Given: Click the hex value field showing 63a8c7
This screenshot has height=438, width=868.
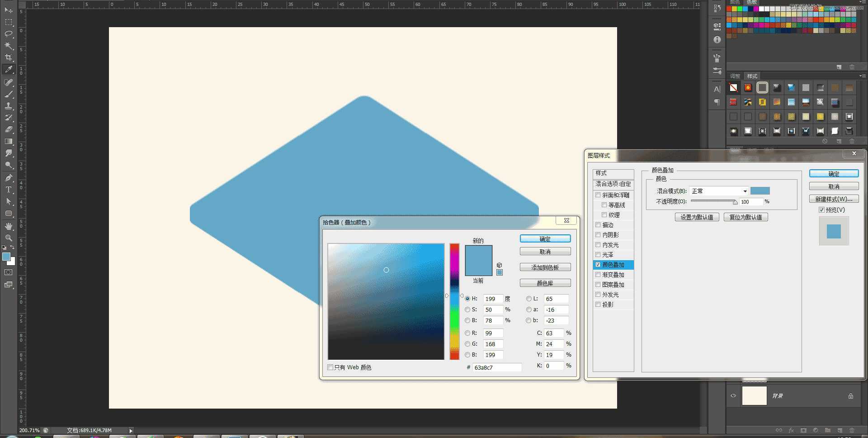Looking at the screenshot, I should pos(496,367).
